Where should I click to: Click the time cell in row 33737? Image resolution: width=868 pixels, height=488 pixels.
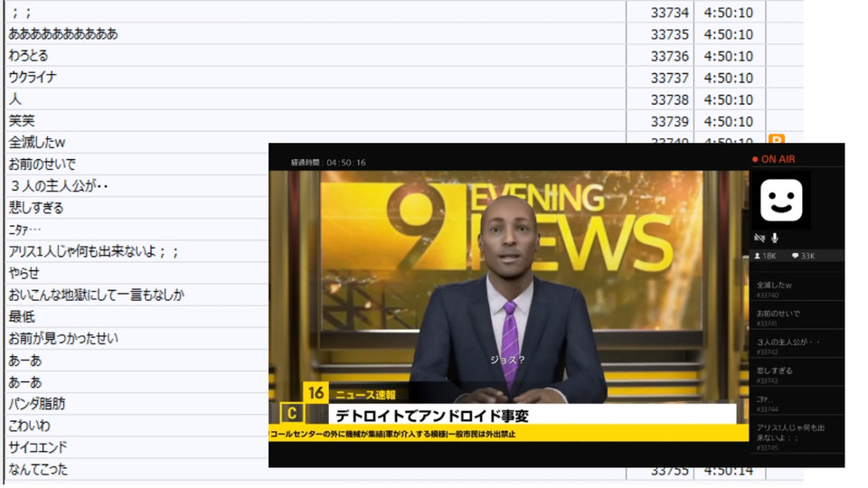pyautogui.click(x=730, y=78)
